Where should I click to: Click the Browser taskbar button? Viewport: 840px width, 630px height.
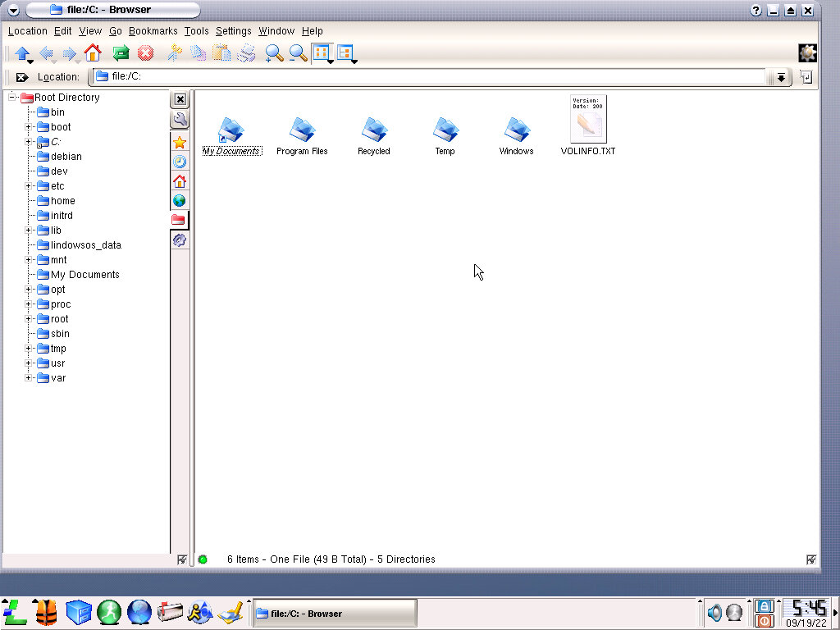(x=334, y=613)
